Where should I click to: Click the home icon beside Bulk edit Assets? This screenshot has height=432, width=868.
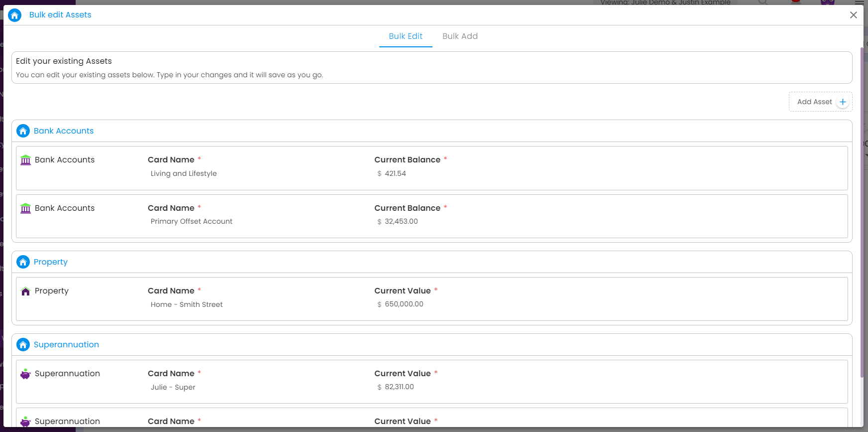pyautogui.click(x=15, y=15)
